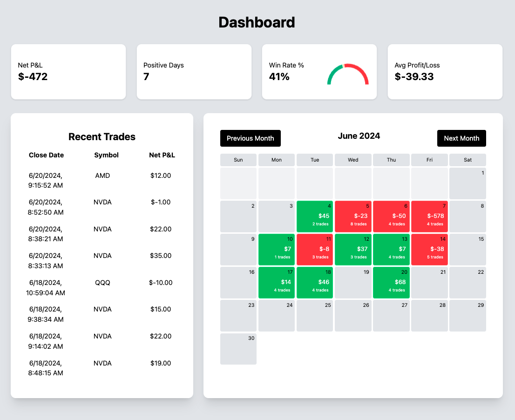Click the Net P&L stat card

point(68,72)
